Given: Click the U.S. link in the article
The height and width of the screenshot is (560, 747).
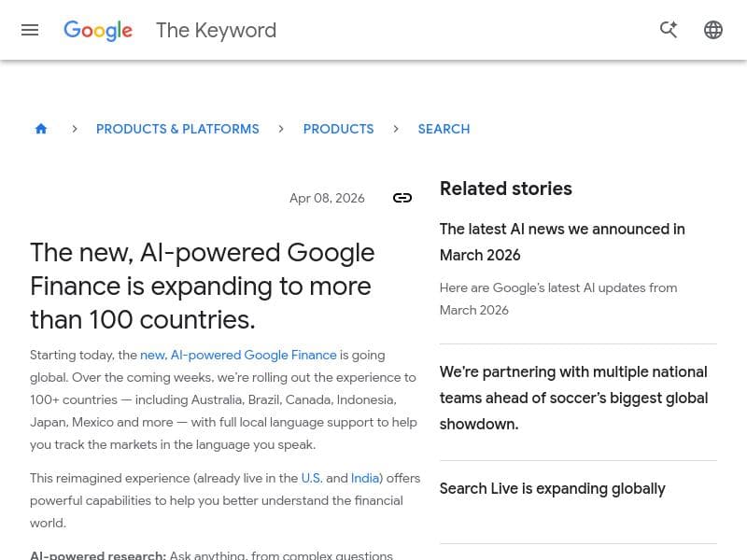Looking at the screenshot, I should 311,478.
